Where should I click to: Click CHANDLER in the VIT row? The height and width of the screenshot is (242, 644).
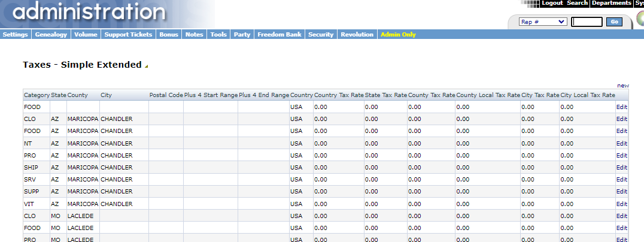click(x=117, y=204)
